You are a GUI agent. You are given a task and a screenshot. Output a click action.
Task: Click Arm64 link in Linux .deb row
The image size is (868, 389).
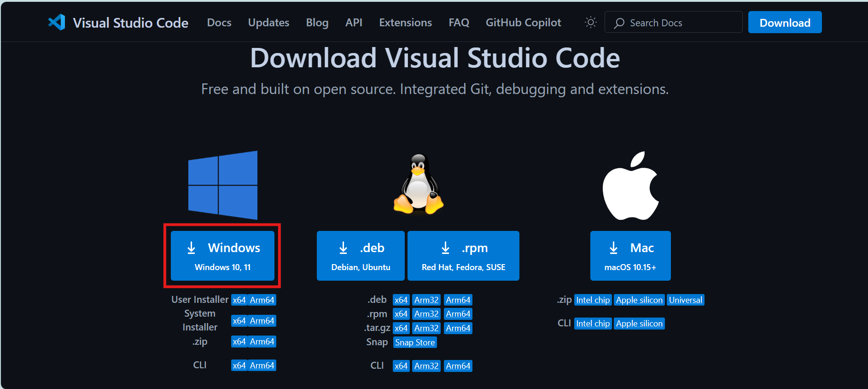tap(458, 300)
